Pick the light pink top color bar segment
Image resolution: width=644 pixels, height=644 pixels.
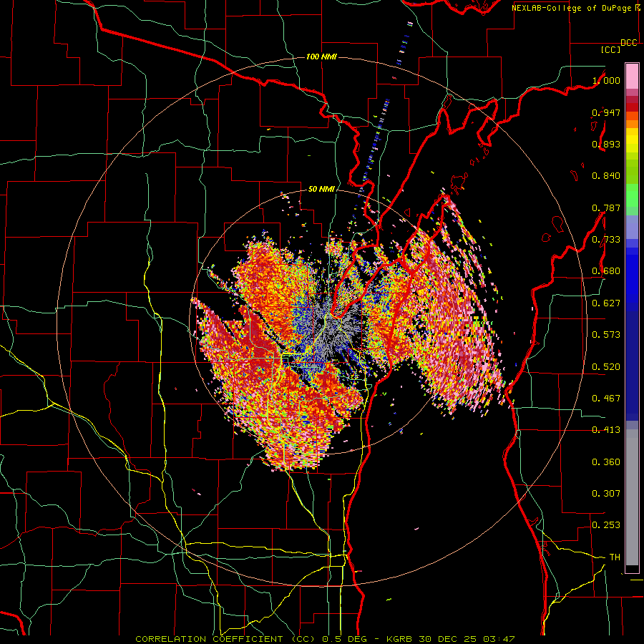pyautogui.click(x=632, y=77)
